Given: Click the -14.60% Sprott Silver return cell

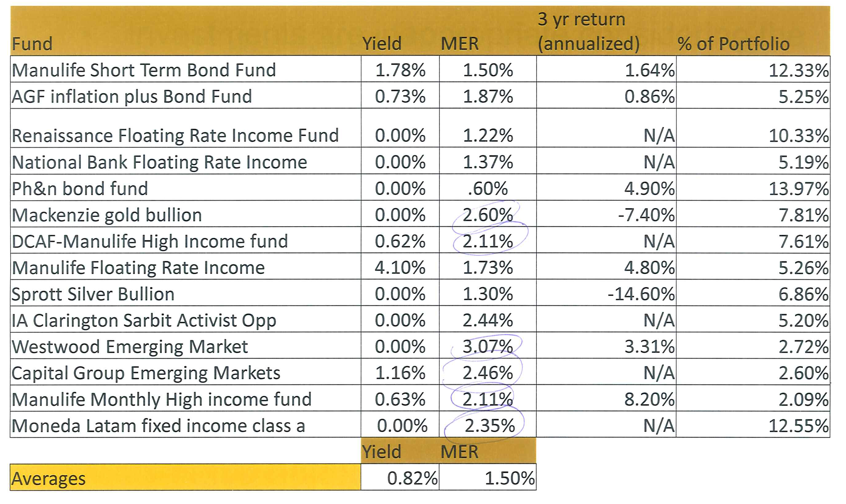Looking at the screenshot, I should (x=606, y=293).
